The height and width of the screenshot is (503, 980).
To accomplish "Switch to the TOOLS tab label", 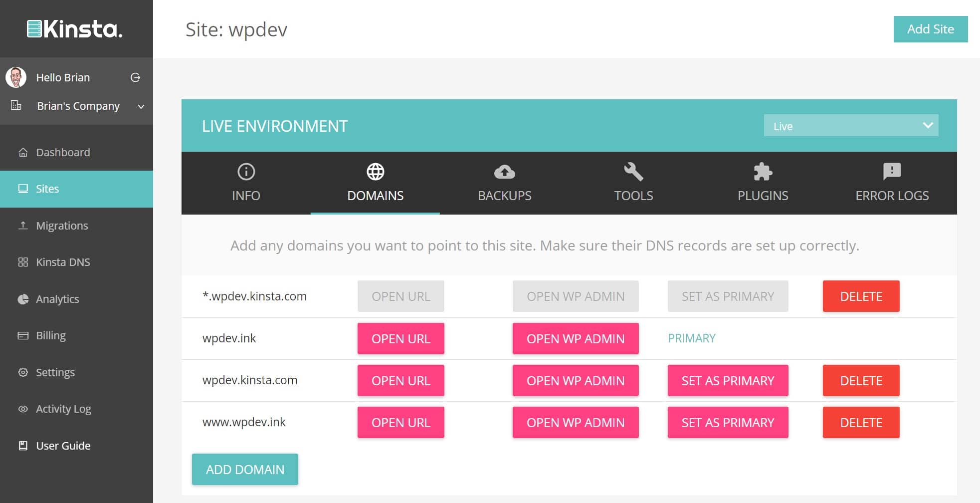I will click(x=633, y=196).
